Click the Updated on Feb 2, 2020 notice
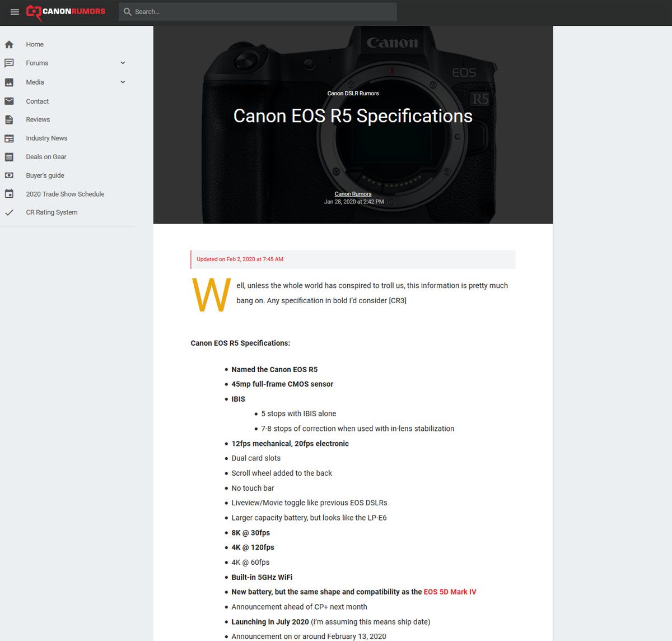 (x=353, y=259)
